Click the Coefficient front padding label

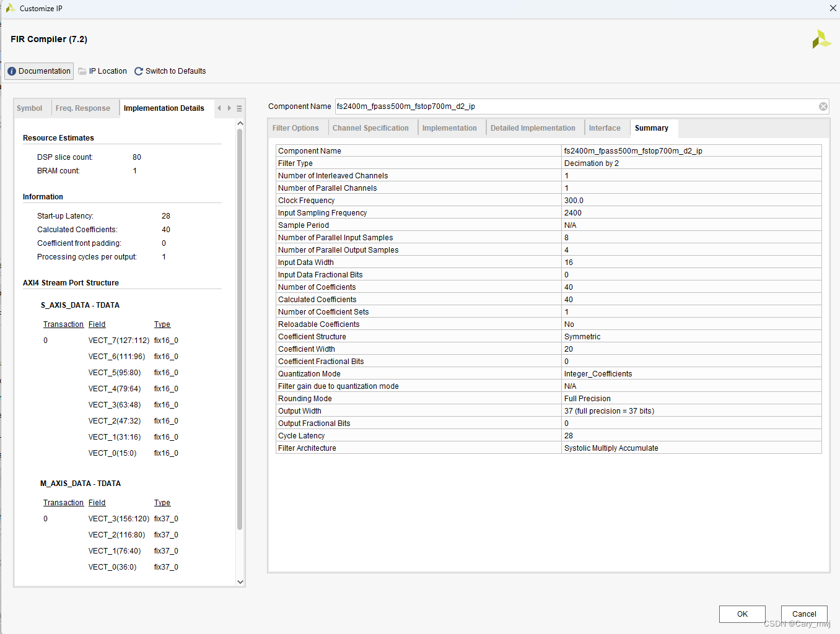point(79,243)
